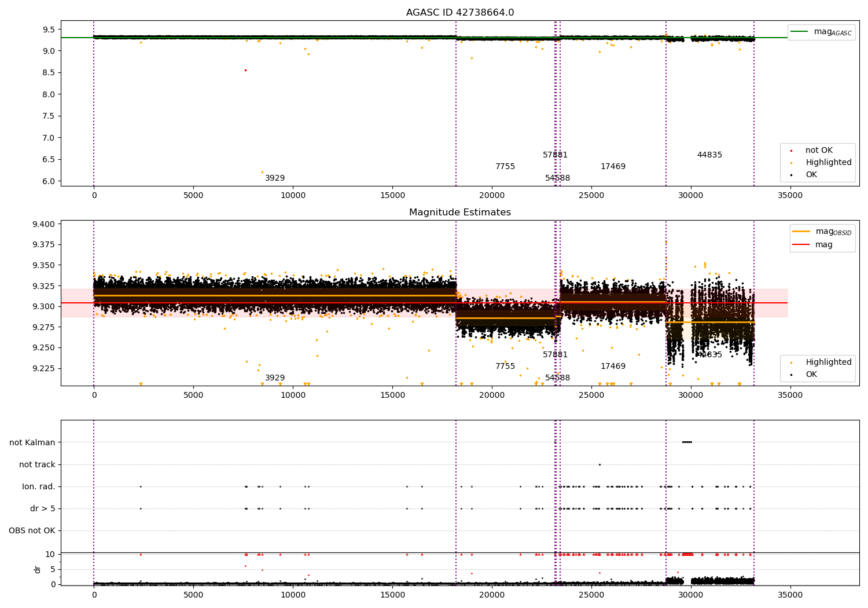Click x-axis tick 35000 under the top plot
Viewport: 868px width, 608px height.
tap(790, 196)
